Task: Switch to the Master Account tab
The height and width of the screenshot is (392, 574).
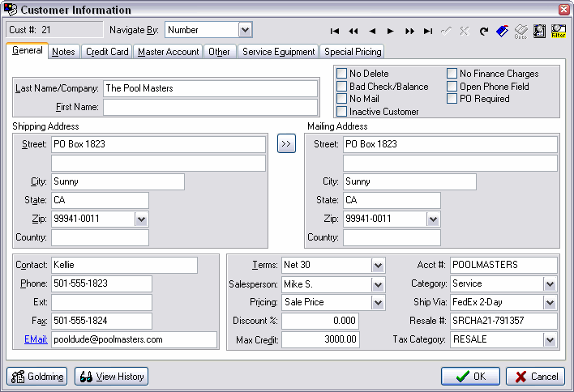Action: pyautogui.click(x=168, y=52)
